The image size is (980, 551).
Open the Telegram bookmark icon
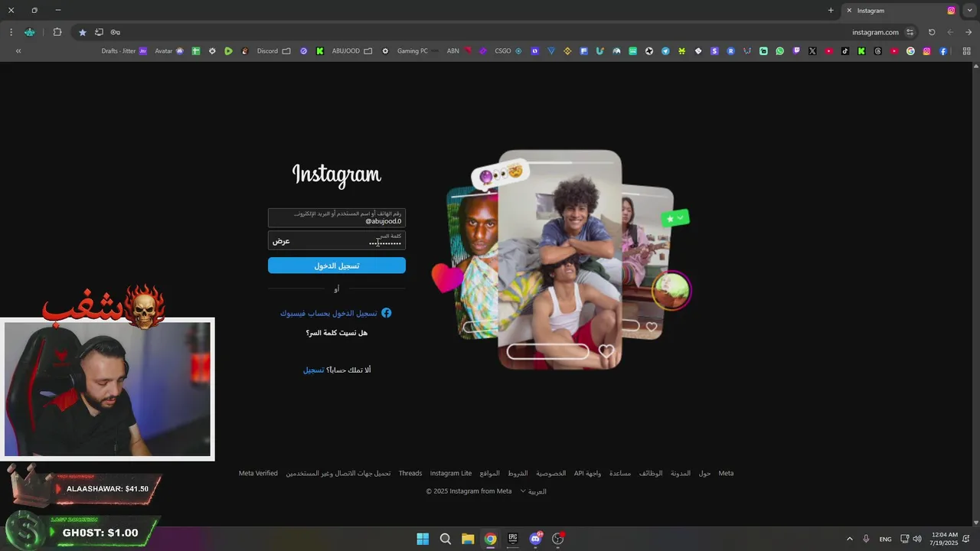[665, 51]
